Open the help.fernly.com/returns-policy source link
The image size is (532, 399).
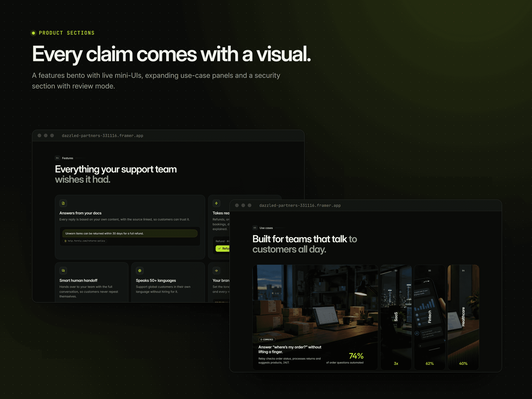click(85, 241)
